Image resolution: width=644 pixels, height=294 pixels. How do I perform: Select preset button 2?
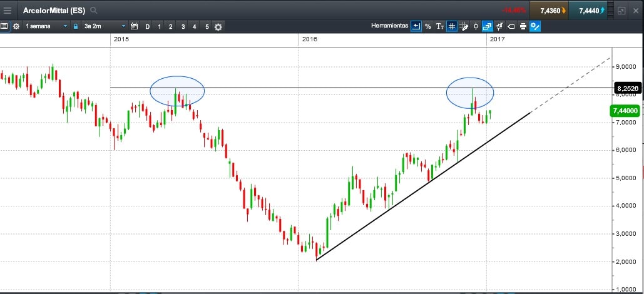(171, 27)
